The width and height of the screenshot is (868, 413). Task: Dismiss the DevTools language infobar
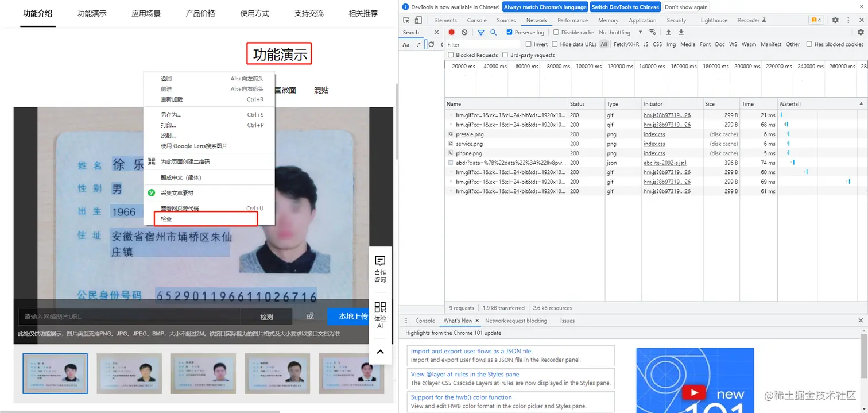click(x=861, y=7)
